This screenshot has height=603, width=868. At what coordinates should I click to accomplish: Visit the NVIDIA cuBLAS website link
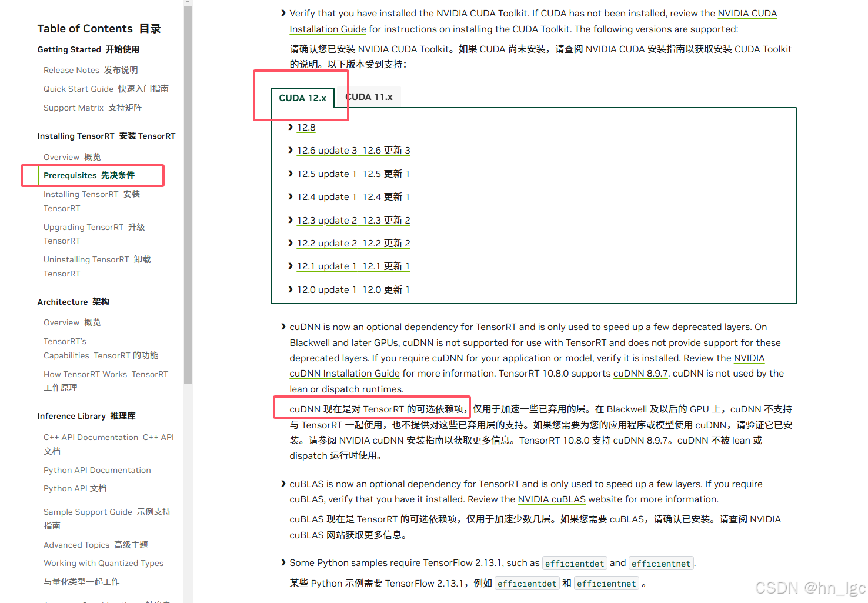[552, 499]
